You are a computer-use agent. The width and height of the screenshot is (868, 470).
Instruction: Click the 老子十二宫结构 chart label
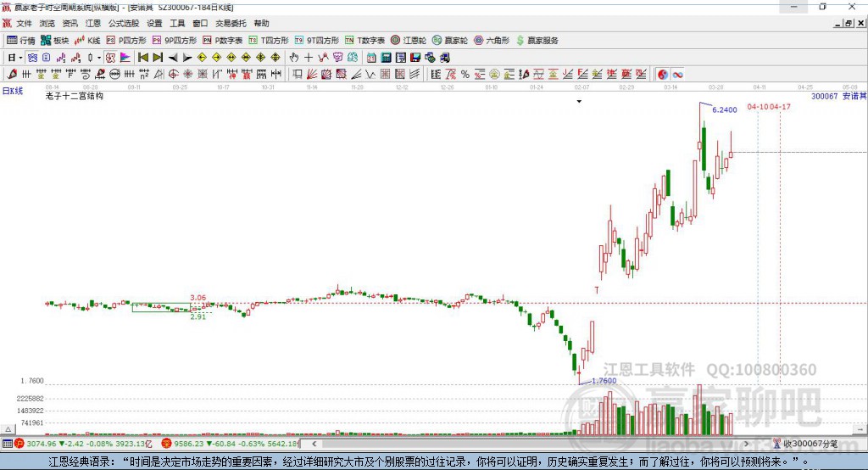pyautogui.click(x=75, y=96)
